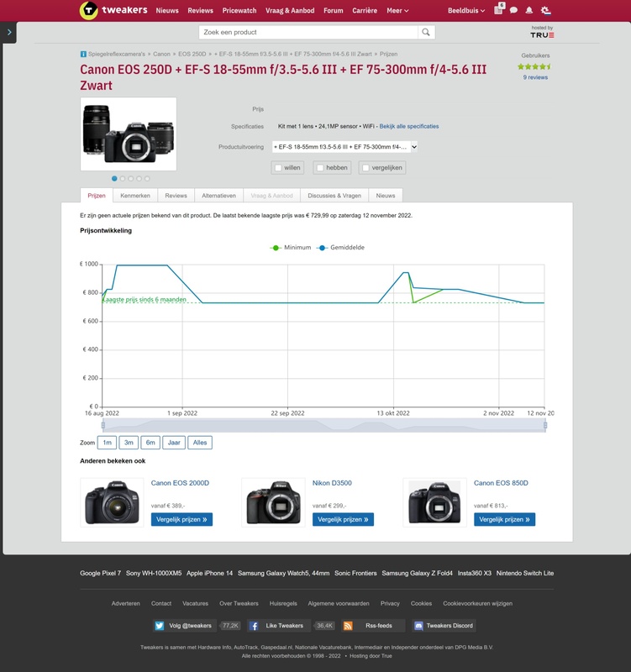Select the second image carousel dot
Viewport: 631px width, 672px height.
tap(123, 179)
